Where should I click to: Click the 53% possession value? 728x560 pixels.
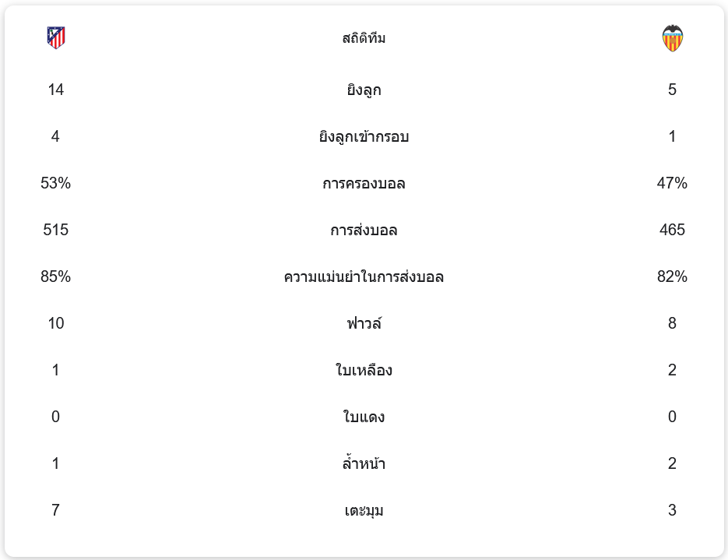pyautogui.click(x=56, y=183)
